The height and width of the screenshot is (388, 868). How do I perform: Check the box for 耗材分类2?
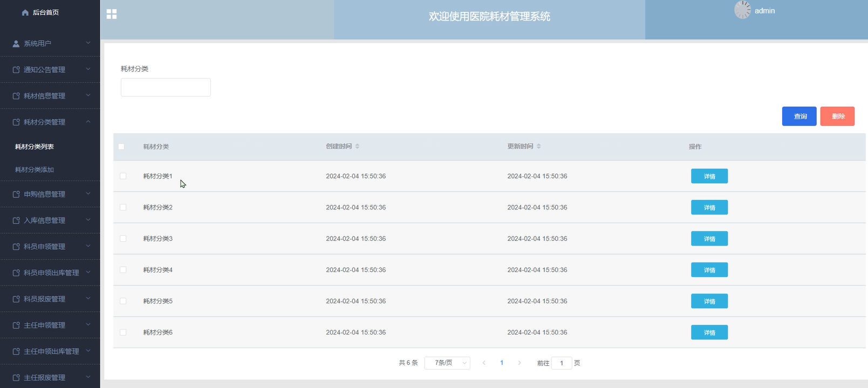click(x=123, y=207)
